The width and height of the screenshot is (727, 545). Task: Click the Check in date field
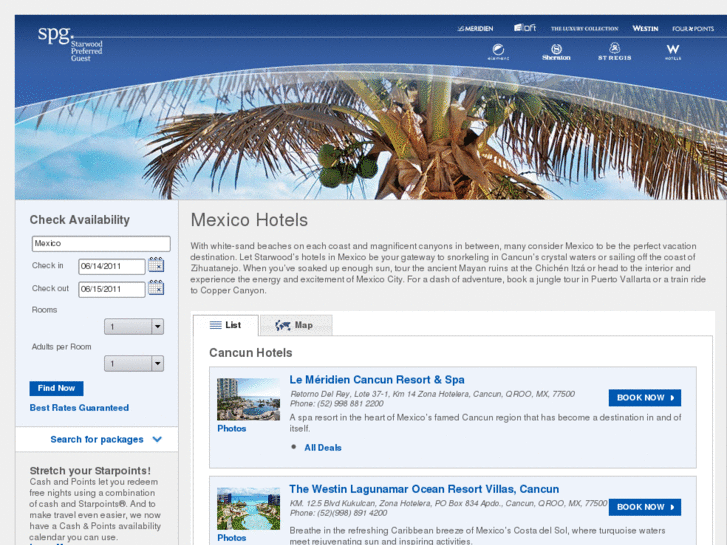click(x=112, y=266)
